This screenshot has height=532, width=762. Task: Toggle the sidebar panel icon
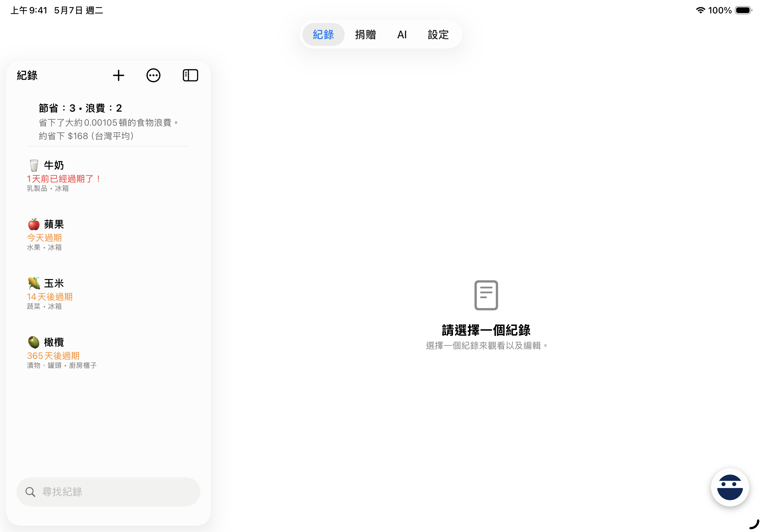190,75
